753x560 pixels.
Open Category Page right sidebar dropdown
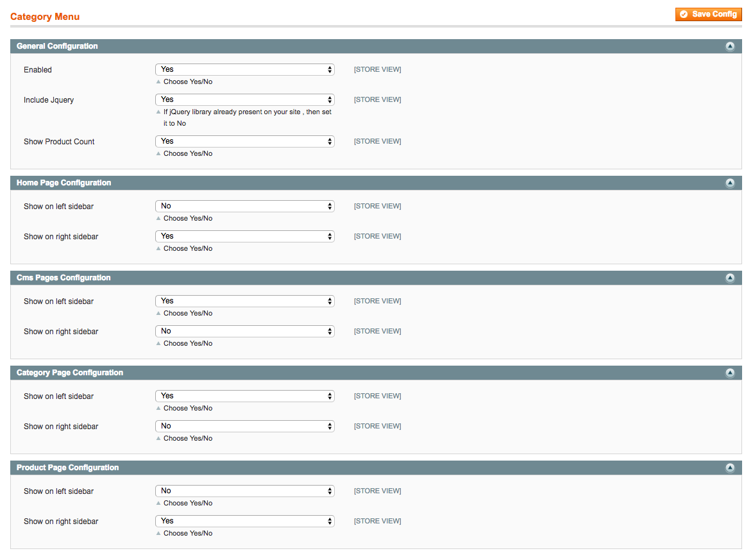tap(245, 427)
